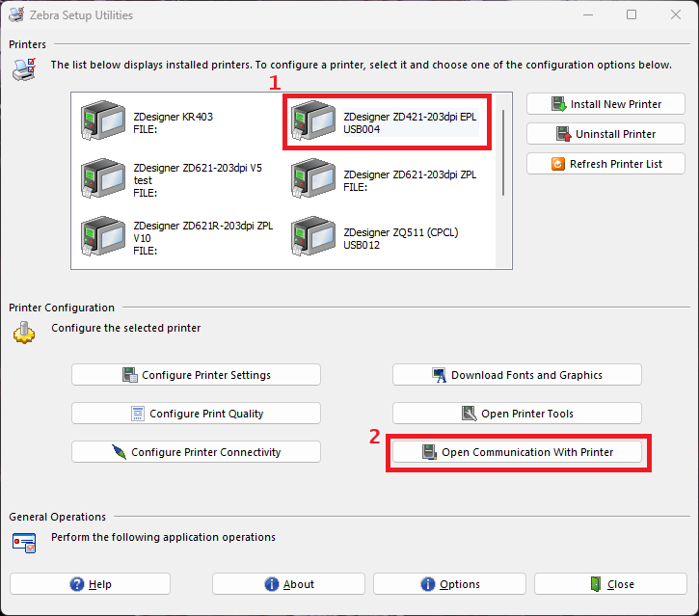699x616 pixels.
Task: Click the ZDesigner ZD621-203dpi V5 test printer icon
Action: coord(103,179)
